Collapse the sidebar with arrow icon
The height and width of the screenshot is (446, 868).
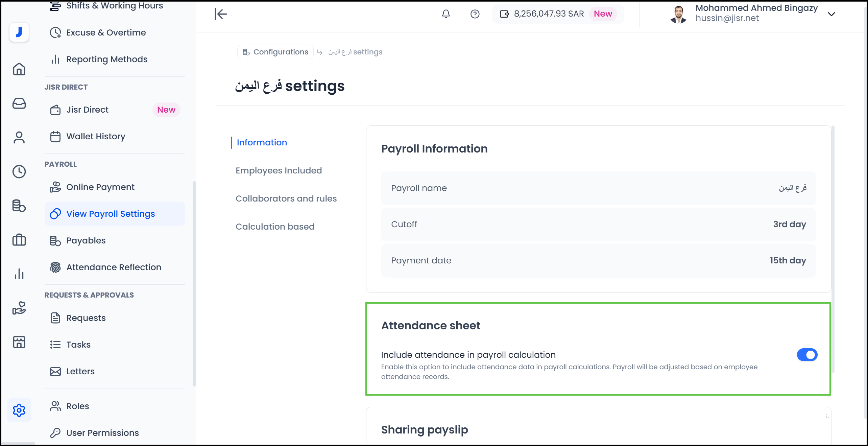pyautogui.click(x=221, y=14)
